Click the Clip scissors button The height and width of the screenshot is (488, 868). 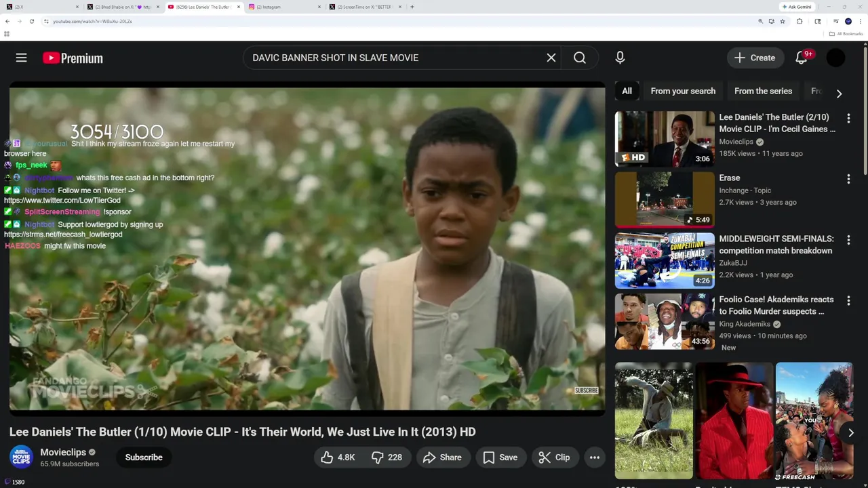(555, 457)
